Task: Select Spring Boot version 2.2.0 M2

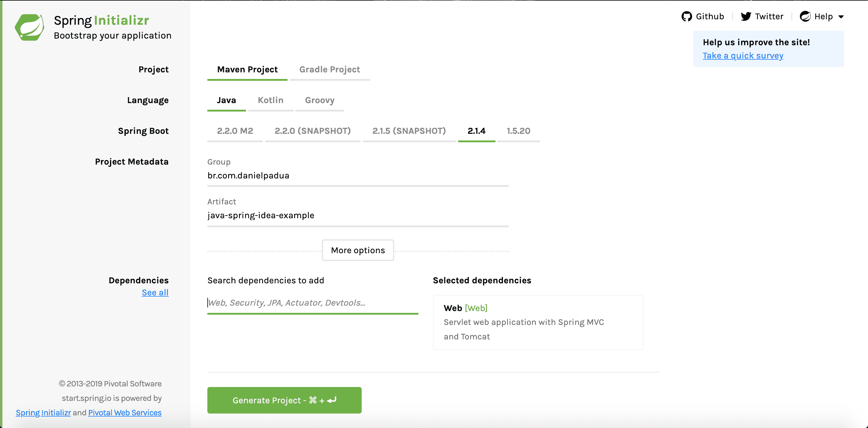Action: [x=235, y=131]
